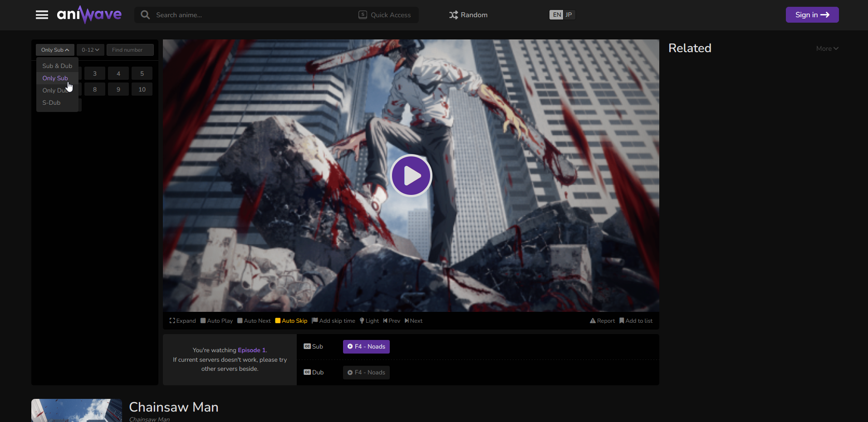Screen dimensions: 868x422
Task: Enable the Auto Next checkbox
Action: coord(240,321)
